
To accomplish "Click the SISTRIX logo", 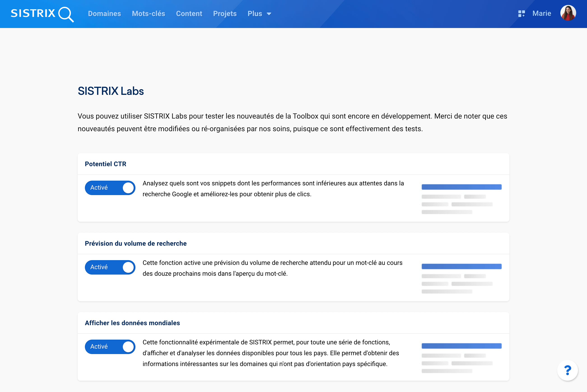I will coord(42,14).
